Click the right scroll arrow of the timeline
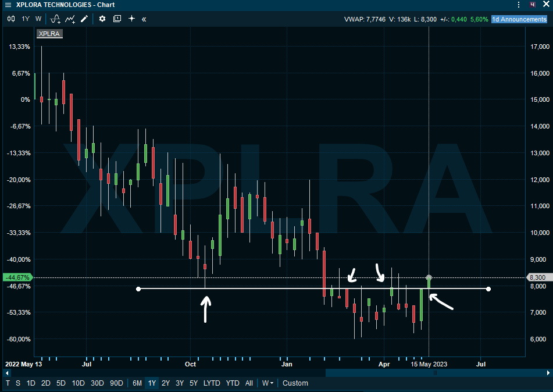 tap(548, 373)
